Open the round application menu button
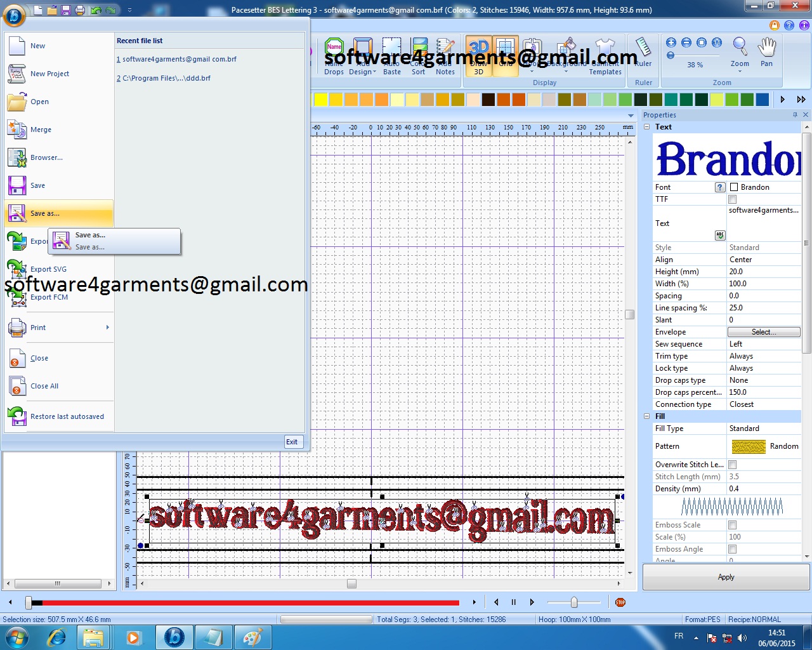Image resolution: width=812 pixels, height=650 pixels. point(14,15)
